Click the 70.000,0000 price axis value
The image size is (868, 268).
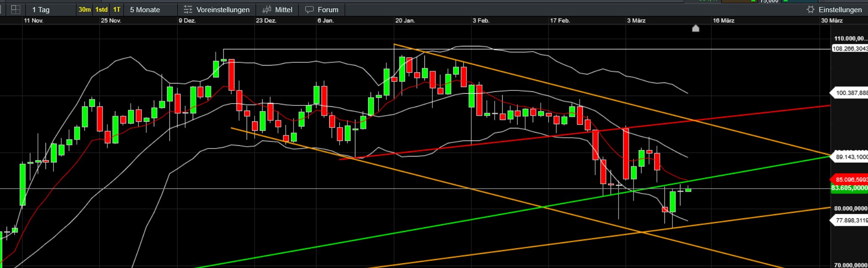pos(851,265)
